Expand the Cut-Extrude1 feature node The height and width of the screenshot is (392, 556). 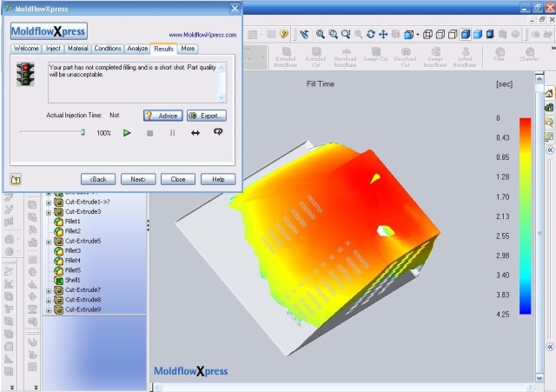(x=49, y=203)
